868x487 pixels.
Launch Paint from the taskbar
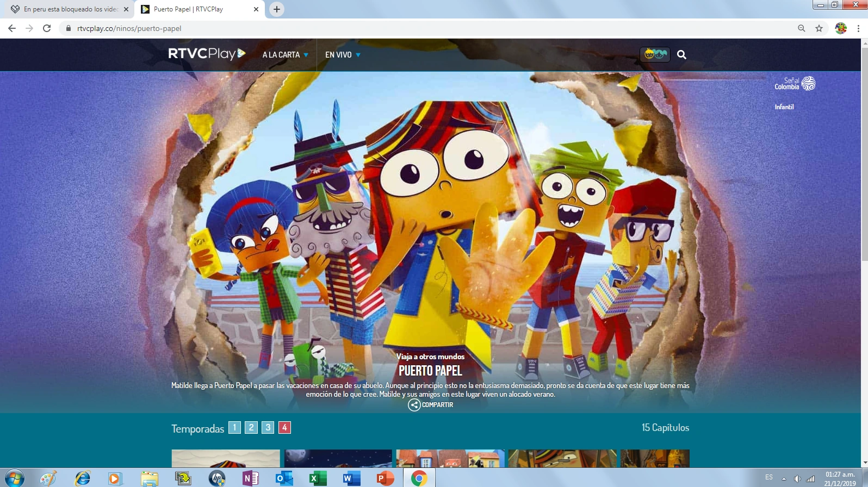click(48, 478)
